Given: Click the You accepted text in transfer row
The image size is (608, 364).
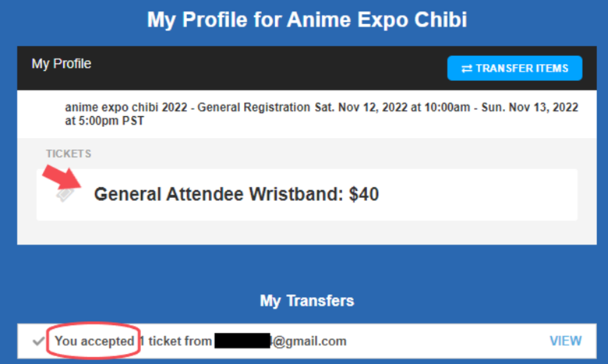Looking at the screenshot, I should click(94, 341).
